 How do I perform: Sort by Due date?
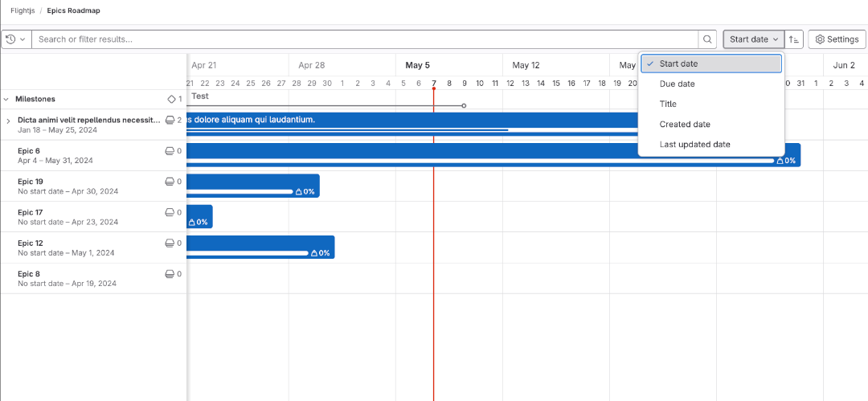tap(711, 84)
